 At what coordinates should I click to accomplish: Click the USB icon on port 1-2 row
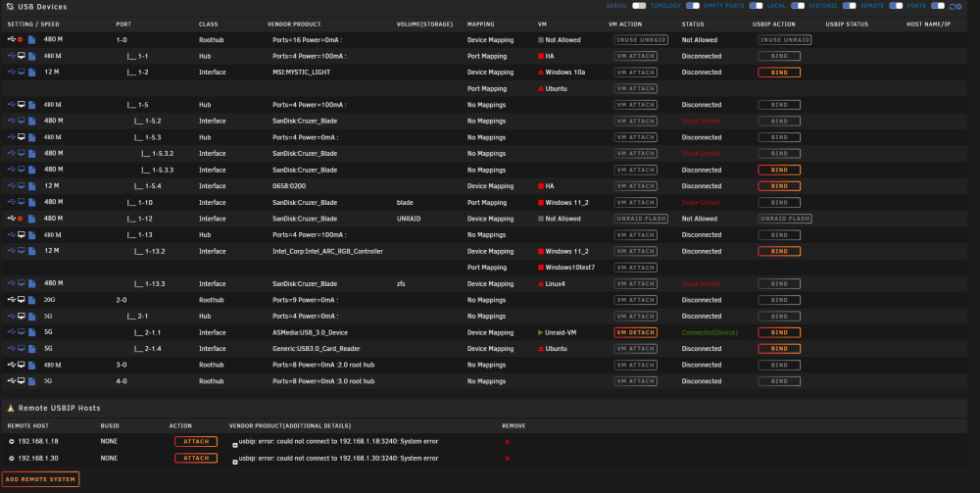pyautogui.click(x=11, y=72)
